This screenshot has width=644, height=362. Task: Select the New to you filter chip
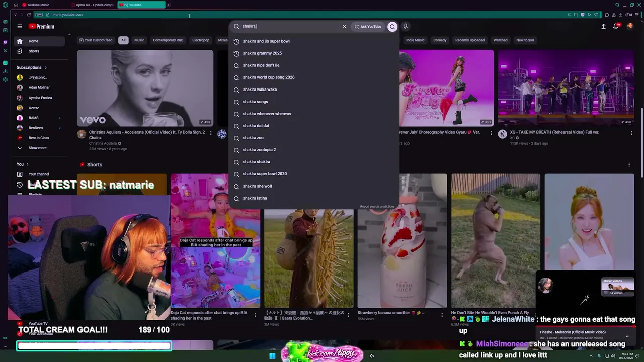525,40
